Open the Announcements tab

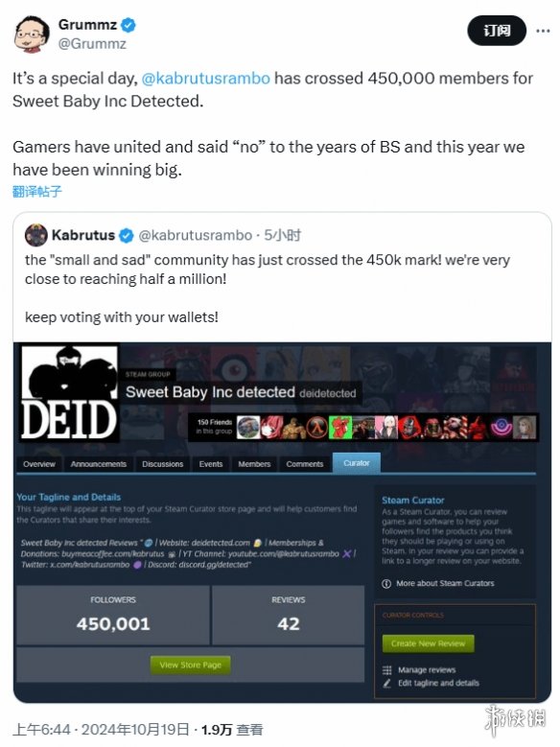click(x=99, y=464)
